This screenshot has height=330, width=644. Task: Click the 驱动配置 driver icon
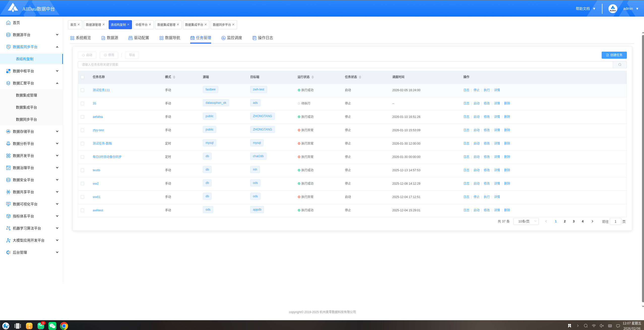(130, 38)
